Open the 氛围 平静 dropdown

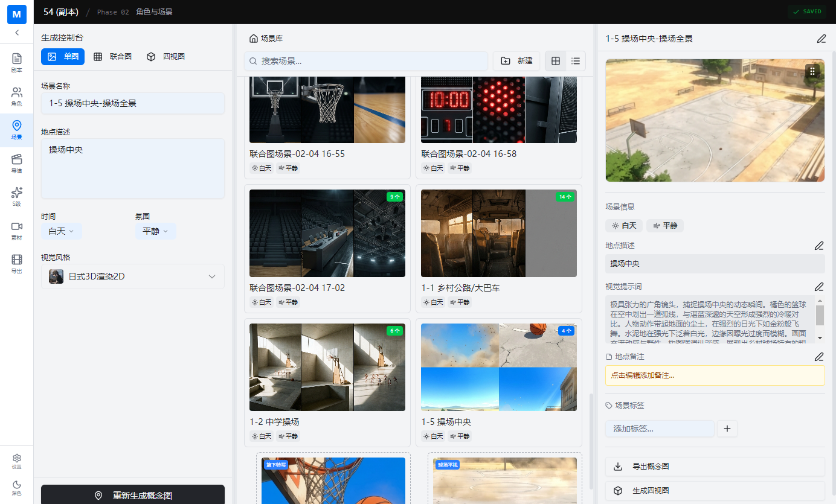[155, 231]
